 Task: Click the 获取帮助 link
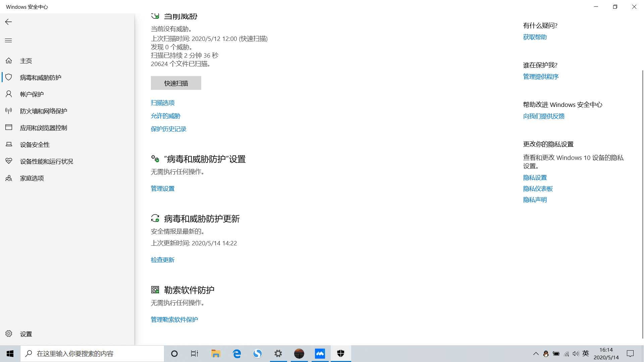point(535,37)
